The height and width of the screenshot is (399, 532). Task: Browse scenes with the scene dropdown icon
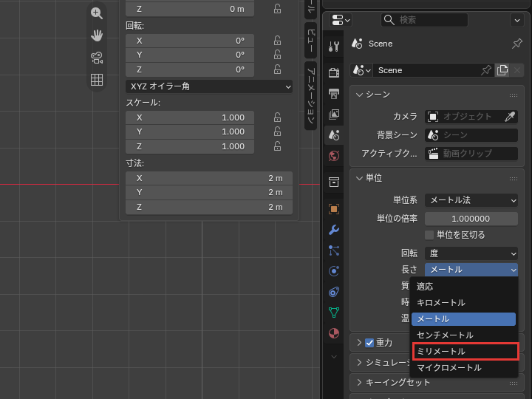coord(361,70)
